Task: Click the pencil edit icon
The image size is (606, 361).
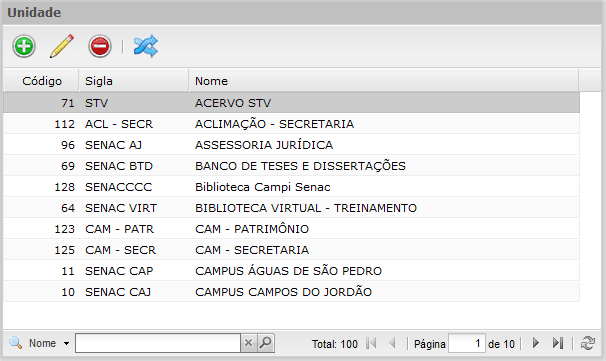Action: [62, 46]
